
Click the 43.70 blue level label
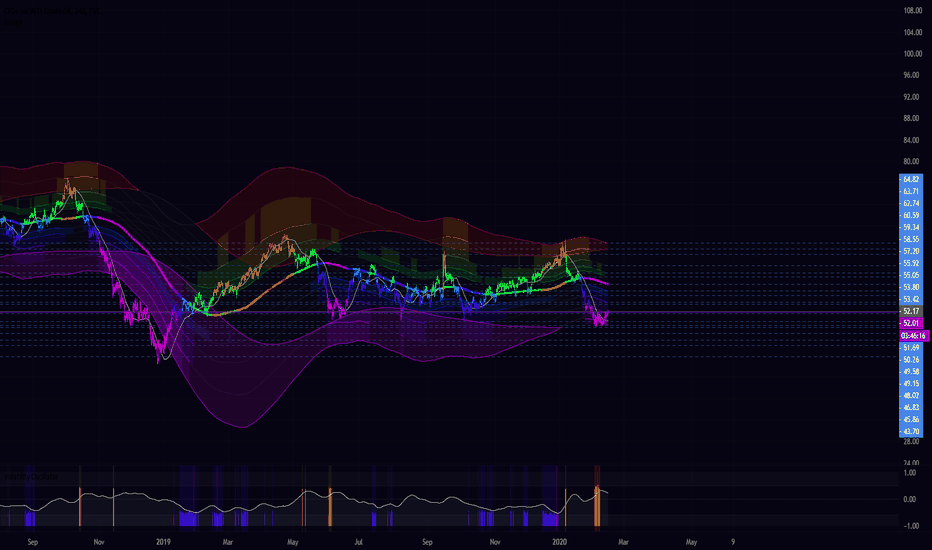pos(911,431)
